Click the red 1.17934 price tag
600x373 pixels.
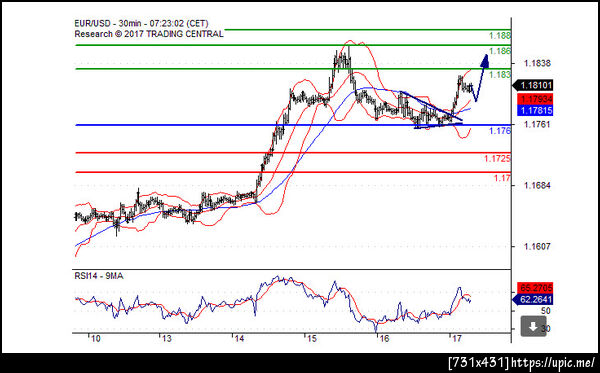(x=535, y=99)
